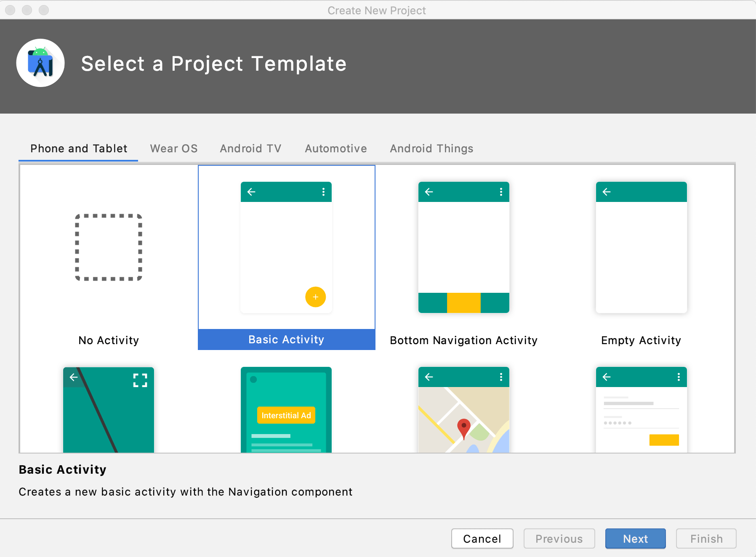Switch to the Wear OS tab
The image size is (756, 557).
173,148
